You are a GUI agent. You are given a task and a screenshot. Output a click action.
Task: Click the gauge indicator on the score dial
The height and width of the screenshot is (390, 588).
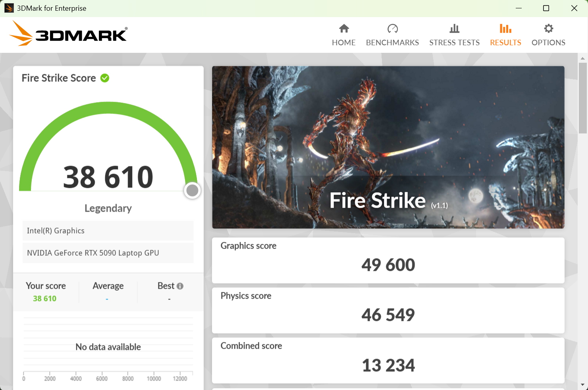pos(192,190)
